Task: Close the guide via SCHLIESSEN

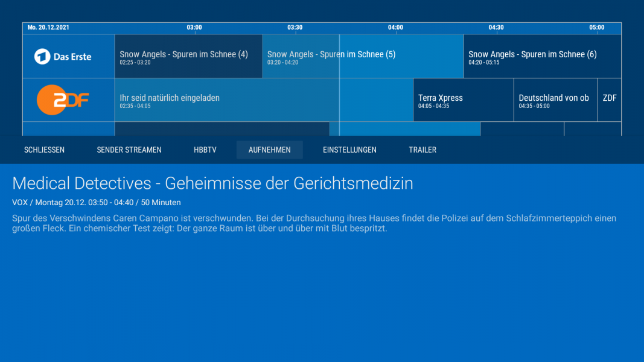Action: (x=44, y=150)
